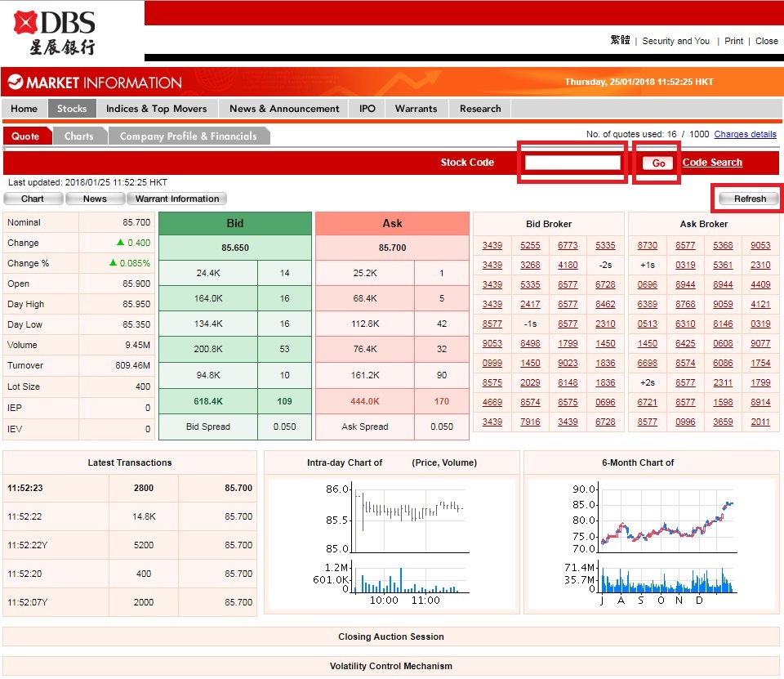Open the Charges details link

click(x=745, y=134)
